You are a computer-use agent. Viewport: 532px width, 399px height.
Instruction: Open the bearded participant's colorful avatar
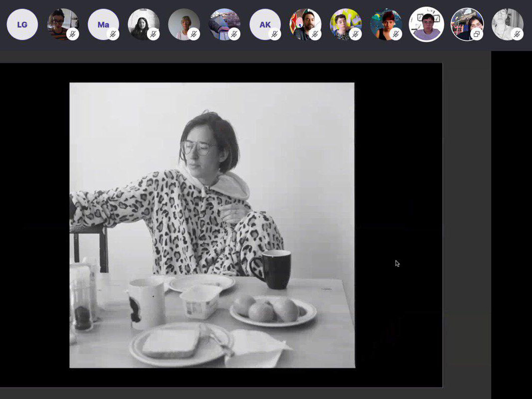tap(305, 24)
